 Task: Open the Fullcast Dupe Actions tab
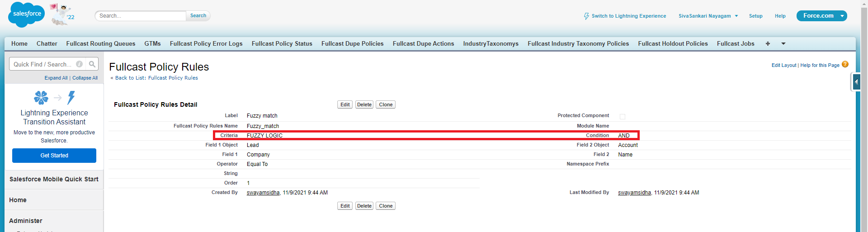click(x=424, y=43)
